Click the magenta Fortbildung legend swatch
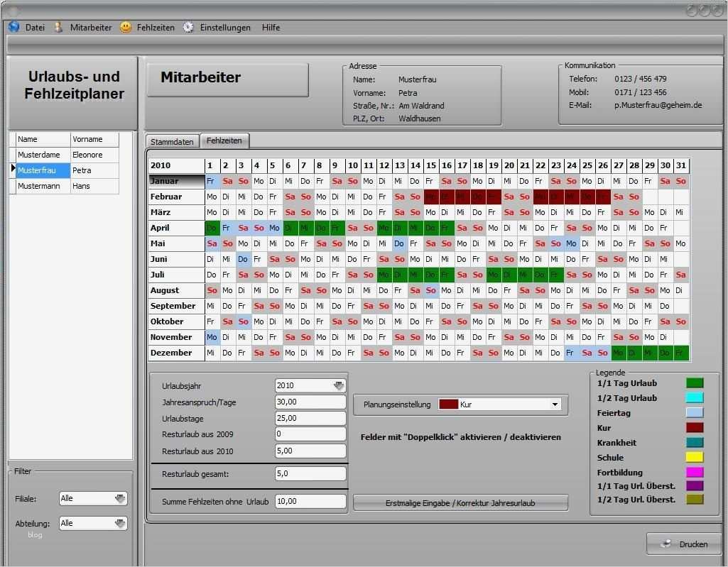Viewport: 728px width, 567px height. (x=695, y=472)
